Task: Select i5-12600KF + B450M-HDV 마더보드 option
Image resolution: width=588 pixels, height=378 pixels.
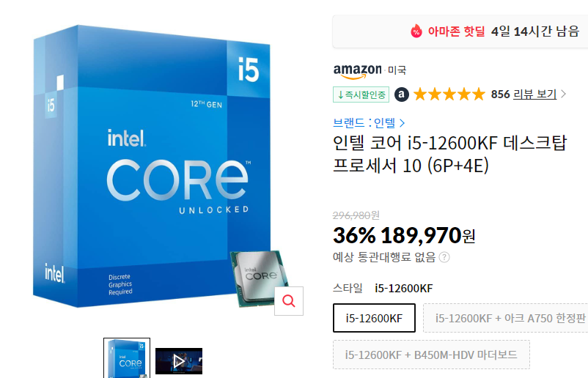Action: pos(431,355)
